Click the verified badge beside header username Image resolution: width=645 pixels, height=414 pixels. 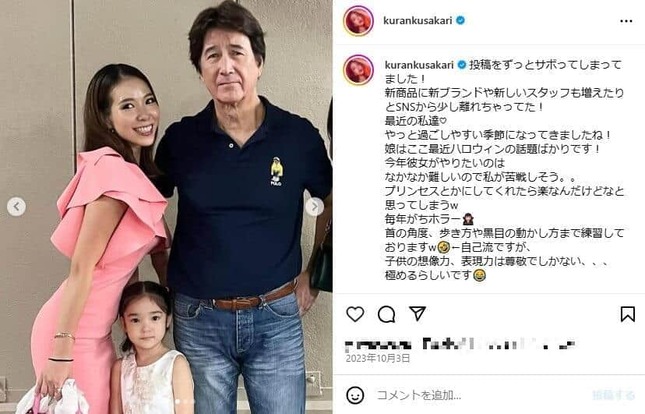click(x=461, y=20)
